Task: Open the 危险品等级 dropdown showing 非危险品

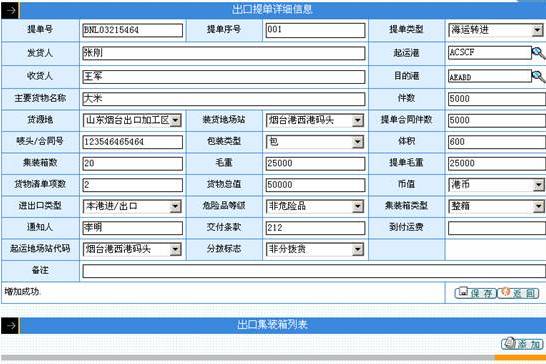Action: click(x=315, y=206)
